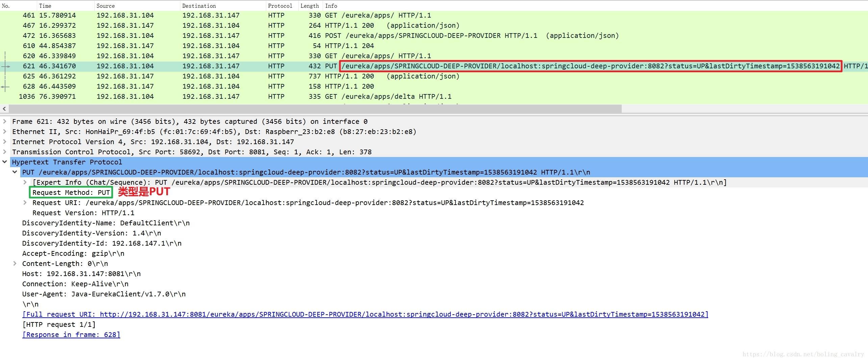Screen dimensions: 868x361
Task: Select the Request Method: PUT field
Action: [71, 193]
